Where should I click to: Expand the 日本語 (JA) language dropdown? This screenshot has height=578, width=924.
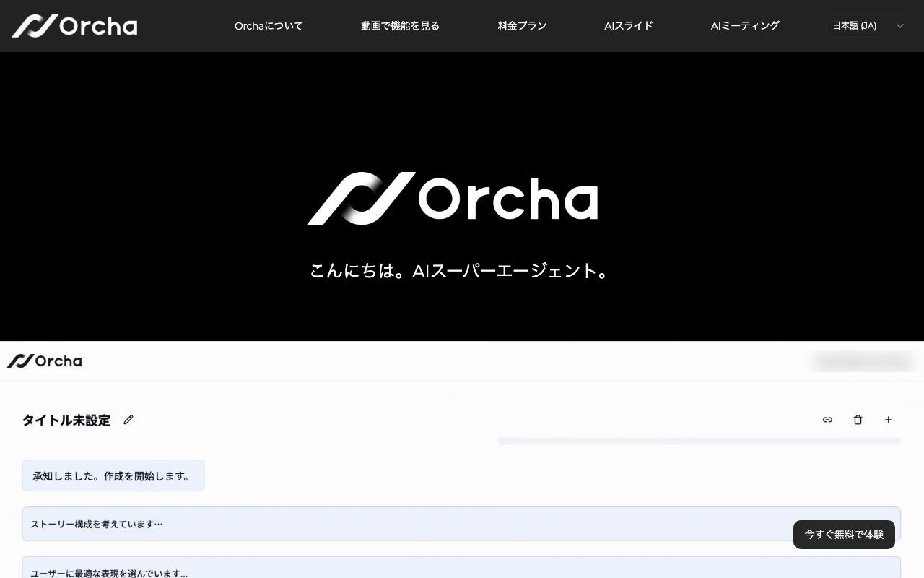868,26
